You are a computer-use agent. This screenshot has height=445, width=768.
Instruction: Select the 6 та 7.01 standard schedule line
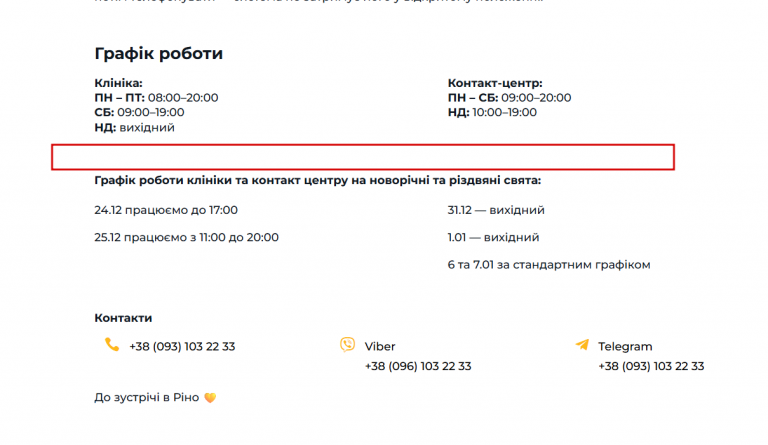(549, 265)
